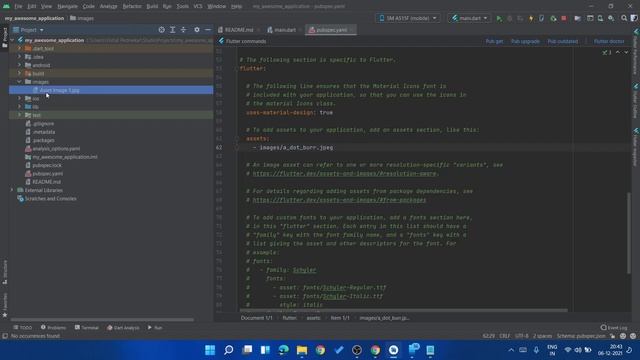Open the Navigate menu
Screen dimensions: 640x360
coord(67,7)
